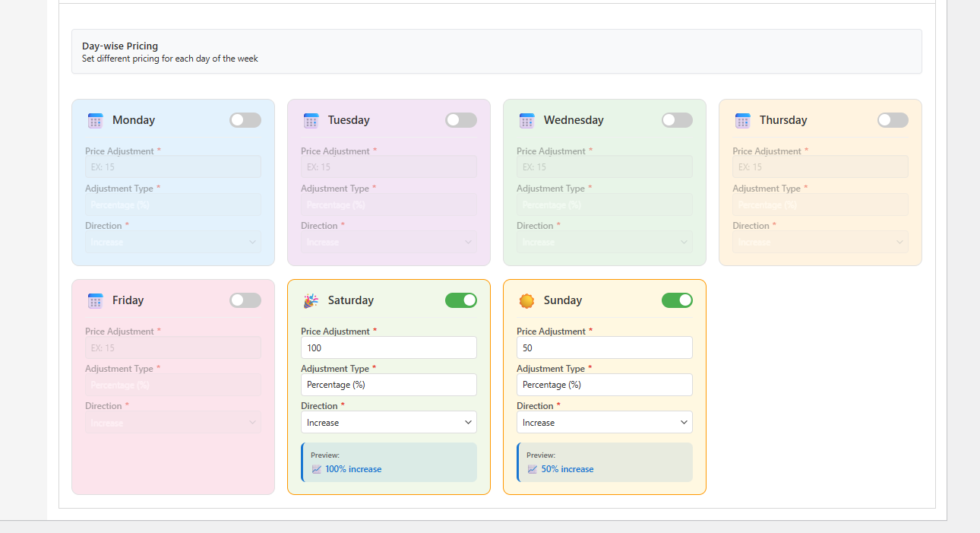Viewport: 980px width, 533px height.
Task: Click the Friday calendar icon
Action: click(x=95, y=300)
